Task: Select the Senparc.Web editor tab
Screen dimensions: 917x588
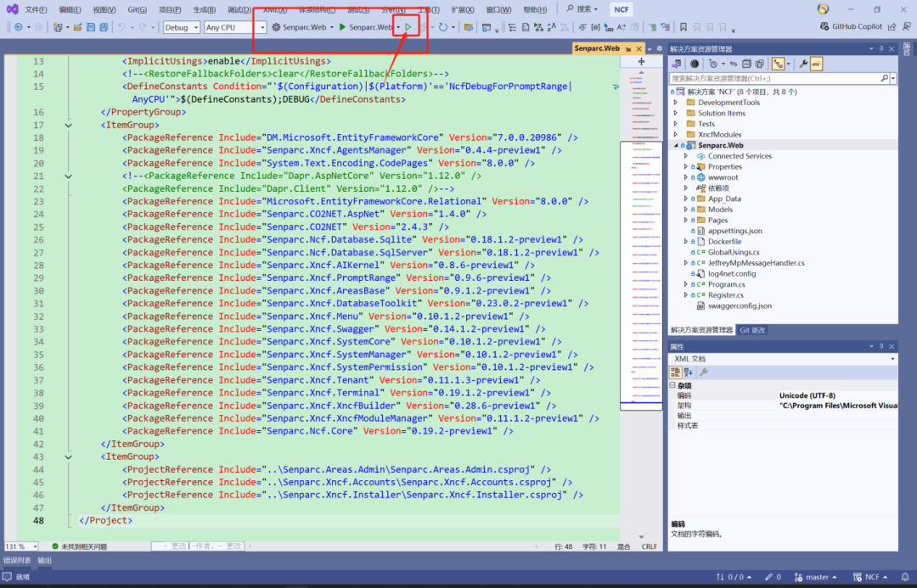Action: coord(597,48)
